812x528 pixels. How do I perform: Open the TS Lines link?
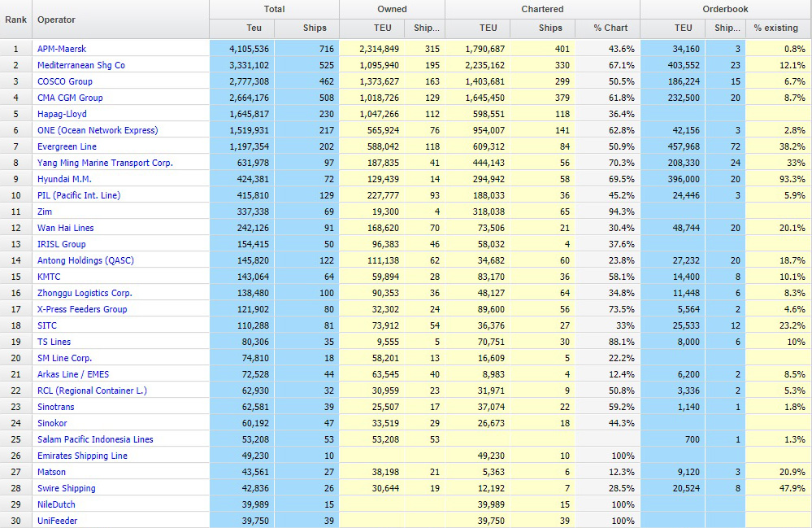coord(54,342)
